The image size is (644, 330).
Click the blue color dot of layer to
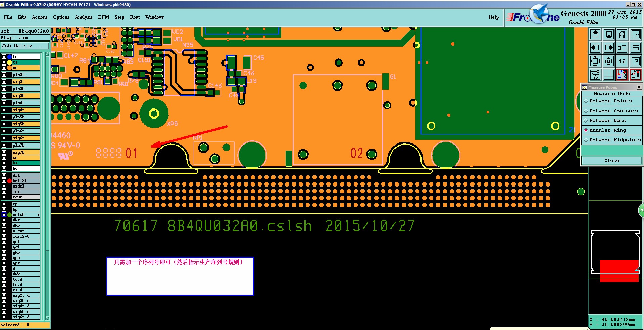(x=10, y=57)
